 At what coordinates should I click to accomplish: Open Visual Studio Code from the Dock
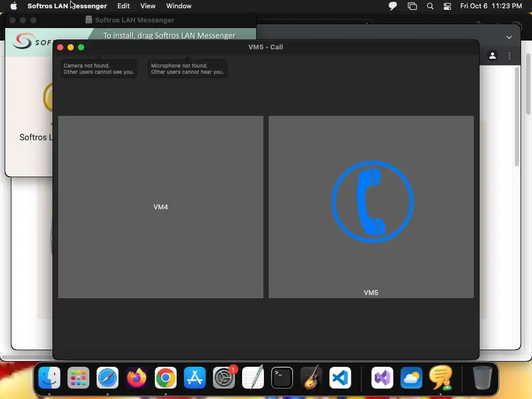340,378
